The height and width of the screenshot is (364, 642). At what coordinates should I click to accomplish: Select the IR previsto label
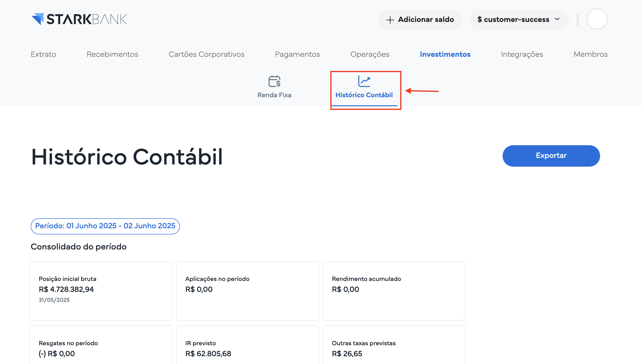pyautogui.click(x=200, y=343)
